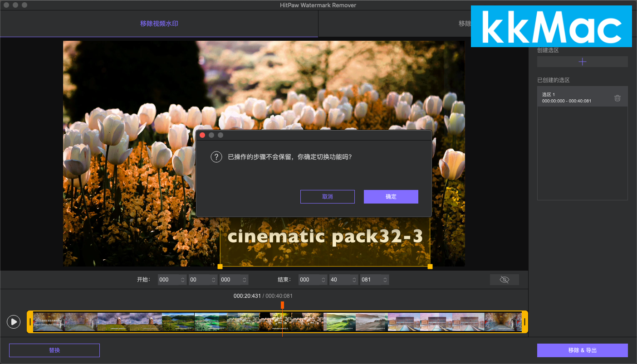The image size is (637, 364).
Task: Toggle selection preview with the eye icon
Action: (505, 280)
